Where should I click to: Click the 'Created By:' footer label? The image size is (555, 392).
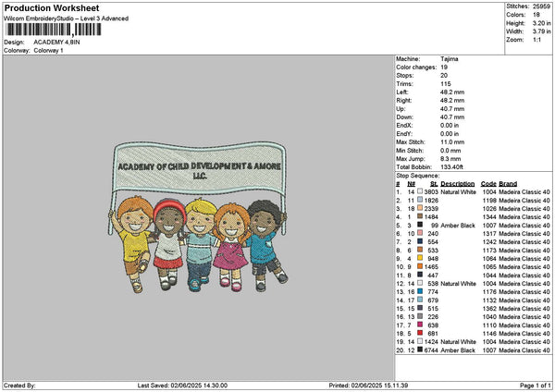point(19,386)
